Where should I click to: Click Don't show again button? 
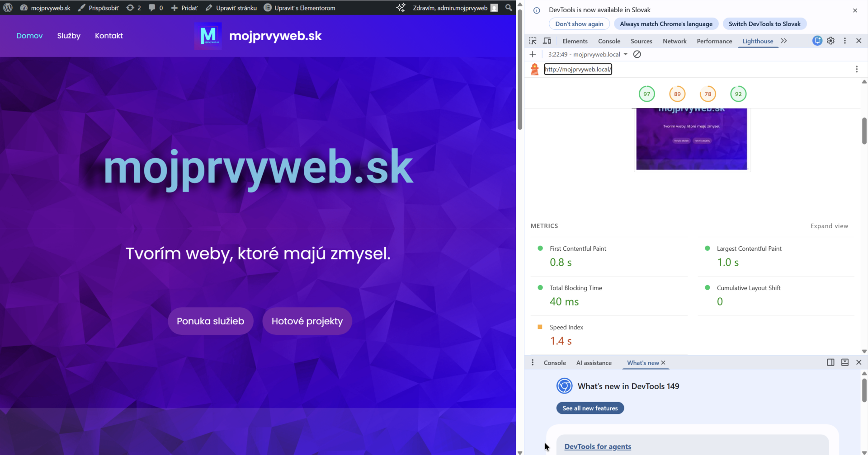pos(579,24)
